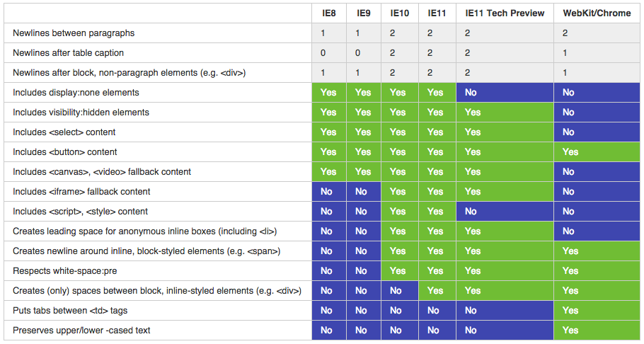
Task: Select the WebKit/Chrome column header
Action: pyautogui.click(x=597, y=13)
